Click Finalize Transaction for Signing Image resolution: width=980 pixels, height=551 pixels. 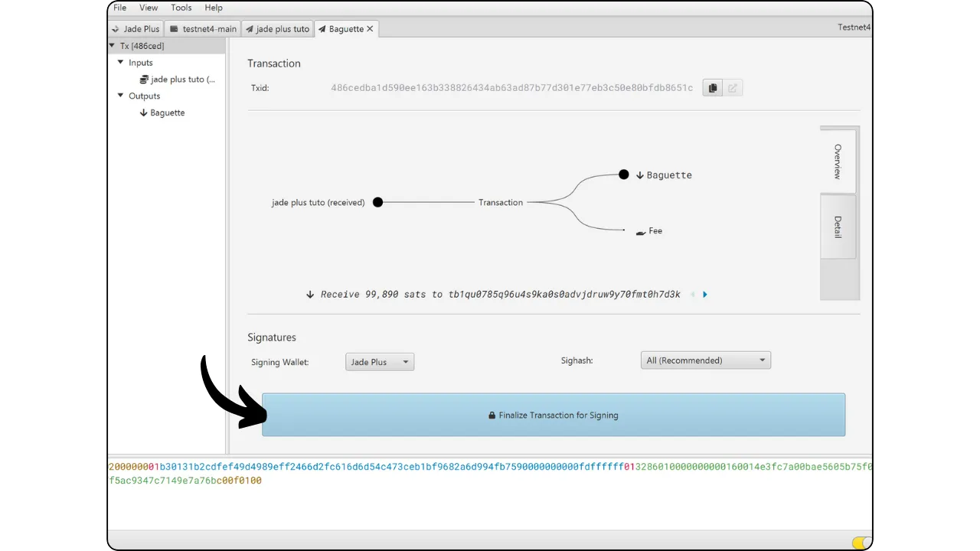coord(554,415)
